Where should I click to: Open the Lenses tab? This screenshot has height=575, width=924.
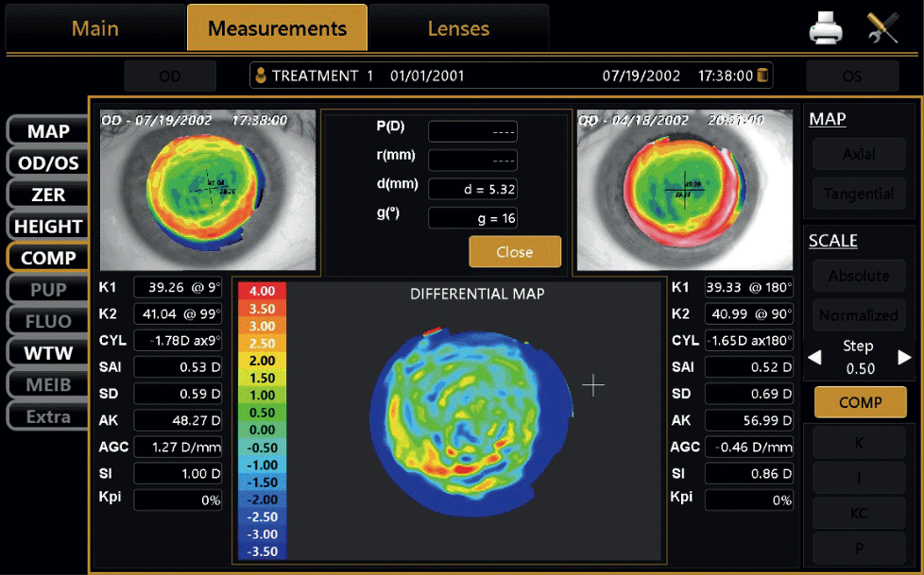click(x=458, y=28)
